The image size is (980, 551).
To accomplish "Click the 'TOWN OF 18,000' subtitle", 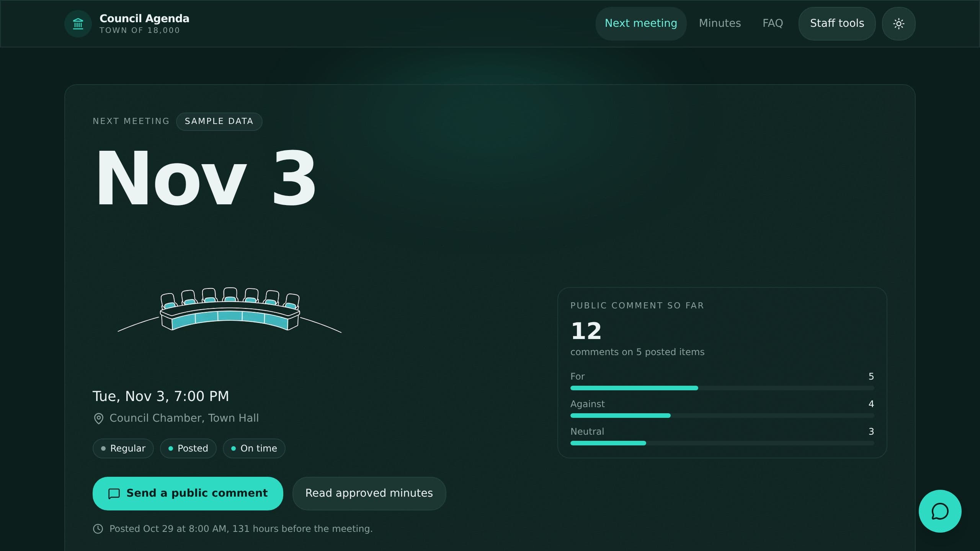I will click(140, 30).
